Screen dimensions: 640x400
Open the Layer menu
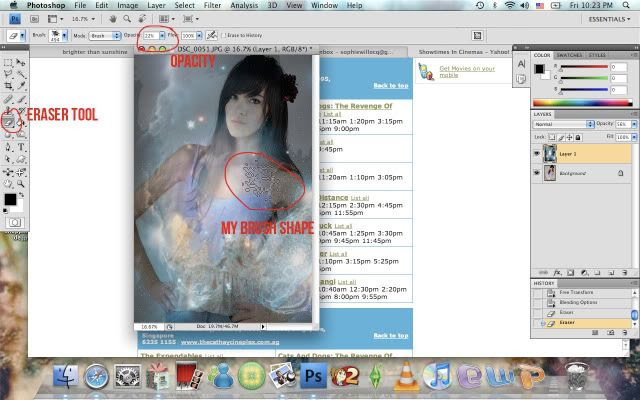coord(156,5)
